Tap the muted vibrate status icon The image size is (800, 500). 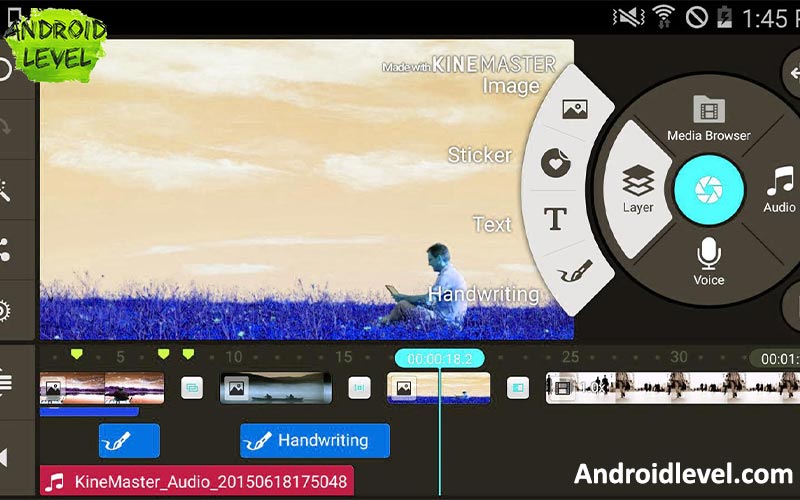click(629, 18)
